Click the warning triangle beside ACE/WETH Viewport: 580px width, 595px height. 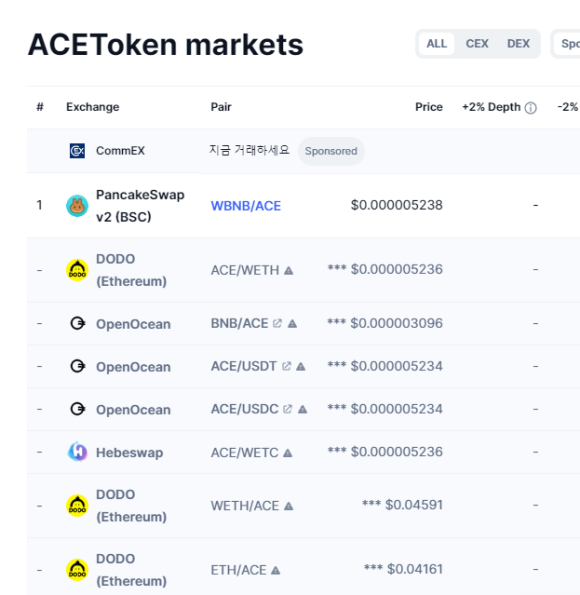pos(288,271)
